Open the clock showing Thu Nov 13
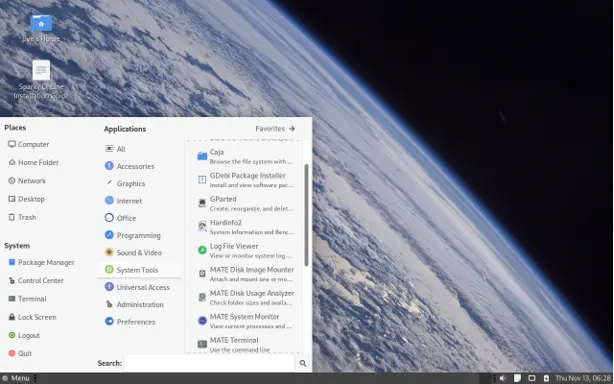Screen dimensions: 614x384 pos(583,378)
